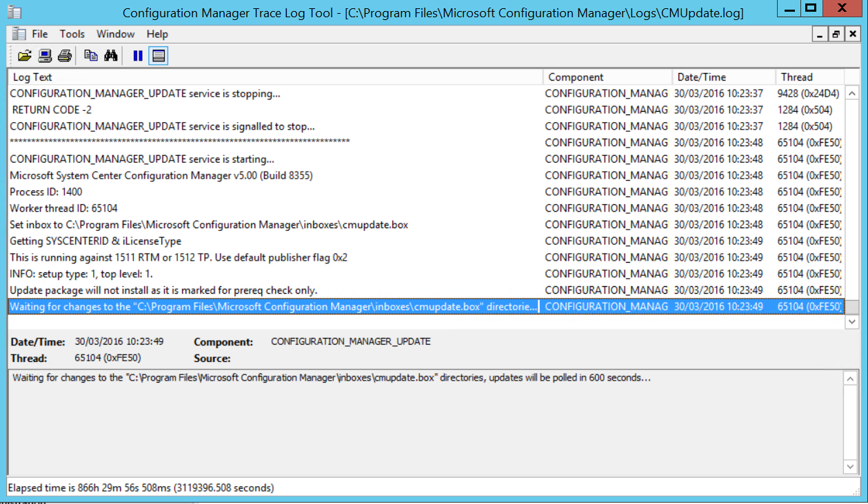Print the current log
This screenshot has height=504, width=868.
tap(64, 56)
